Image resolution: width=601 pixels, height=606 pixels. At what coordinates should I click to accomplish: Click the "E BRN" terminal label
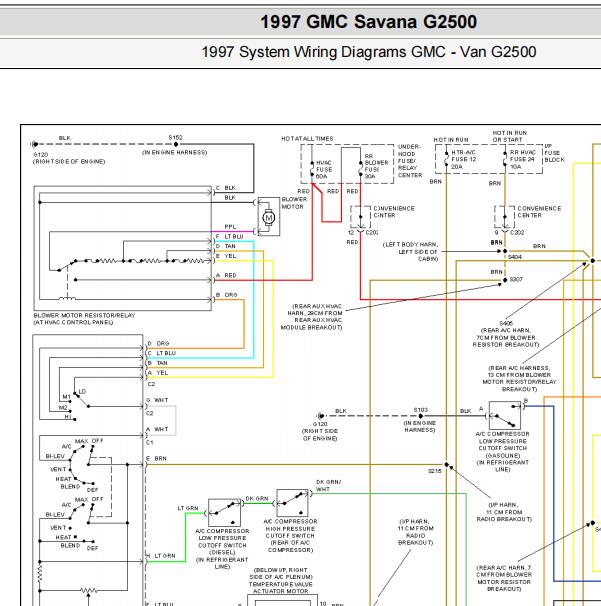pos(156,458)
